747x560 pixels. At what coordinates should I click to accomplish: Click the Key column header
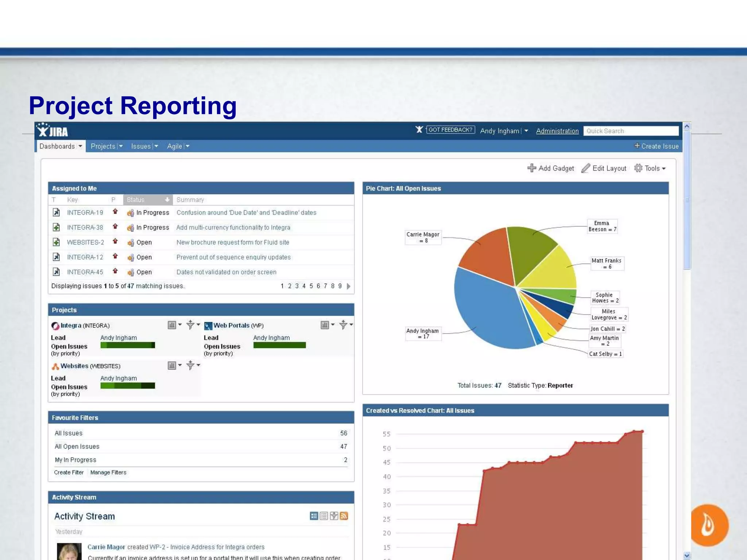[x=72, y=200]
